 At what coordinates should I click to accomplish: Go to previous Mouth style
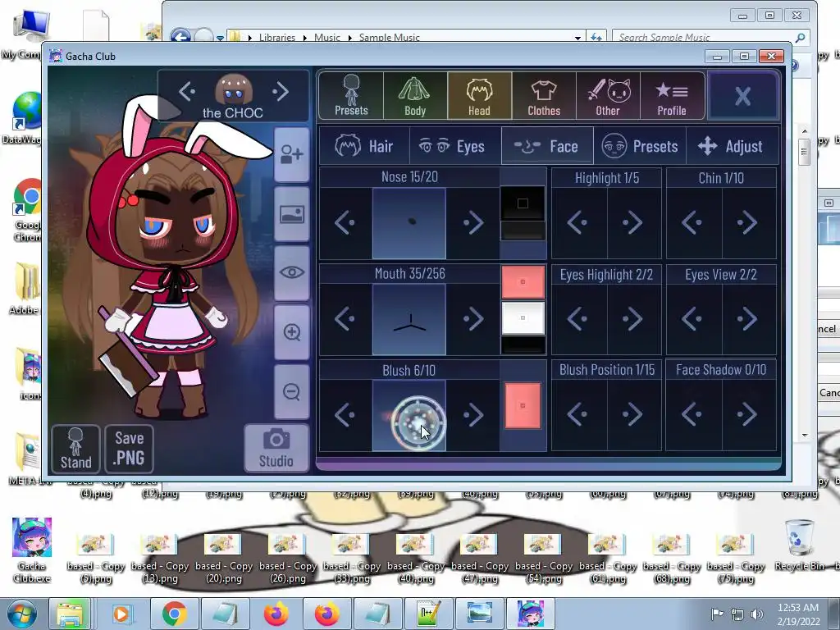pyautogui.click(x=345, y=319)
